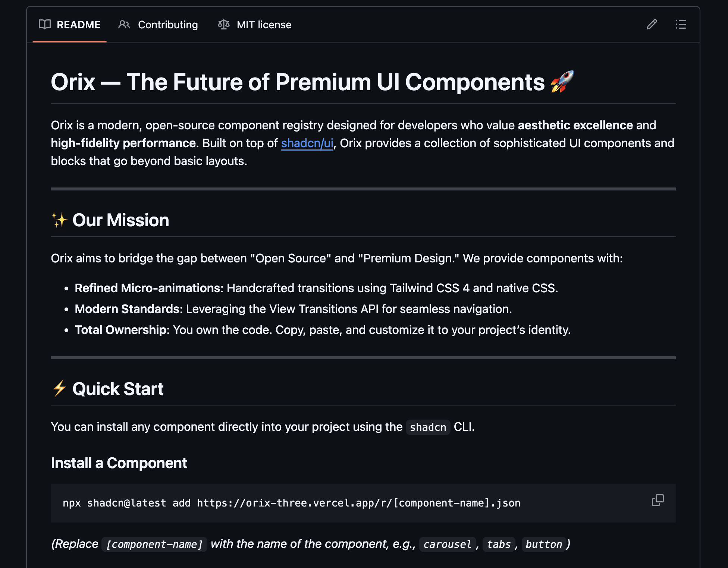The width and height of the screenshot is (728, 568).
Task: Click the main Orix title heading
Action: click(x=297, y=82)
